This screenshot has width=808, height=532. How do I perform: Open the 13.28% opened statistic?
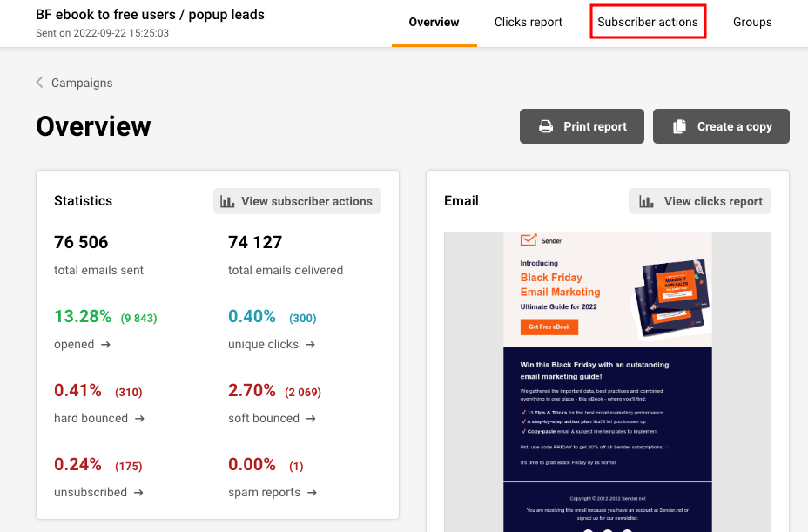click(83, 316)
